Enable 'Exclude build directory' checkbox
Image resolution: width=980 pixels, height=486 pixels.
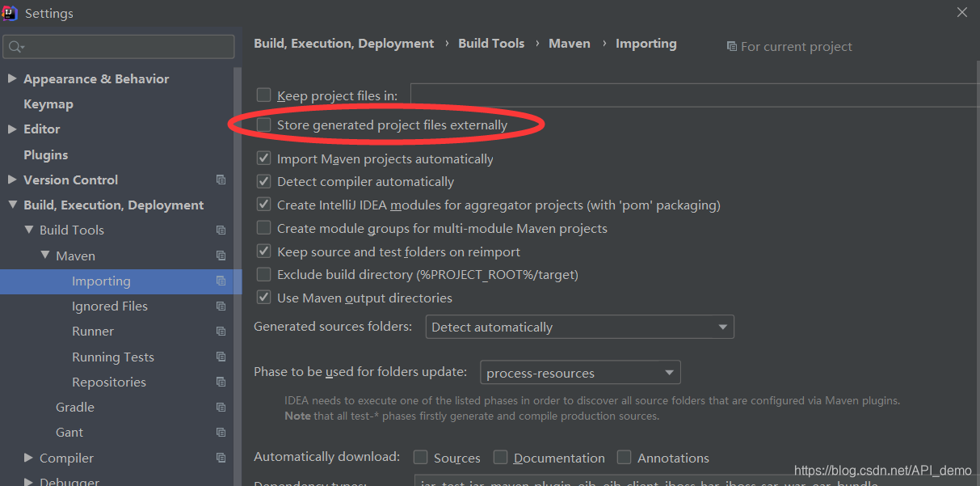pyautogui.click(x=263, y=274)
